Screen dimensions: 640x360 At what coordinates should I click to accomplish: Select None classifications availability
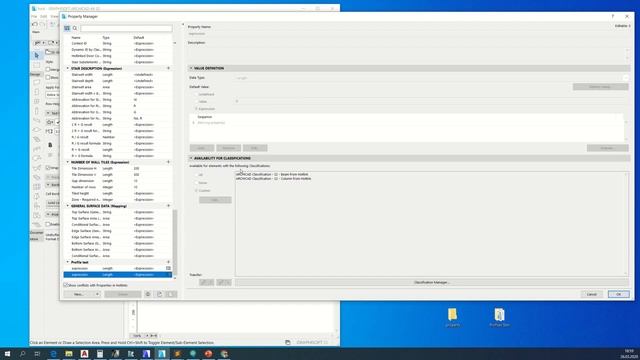(x=196, y=182)
